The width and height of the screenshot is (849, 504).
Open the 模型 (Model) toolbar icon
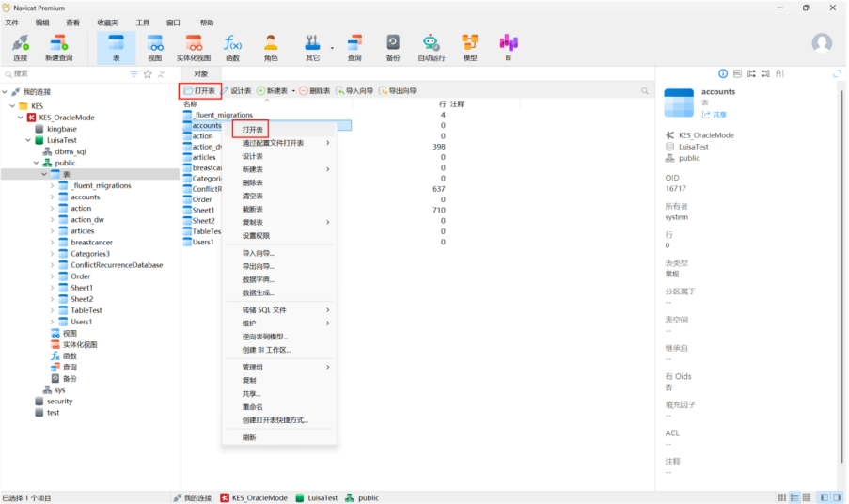469,47
